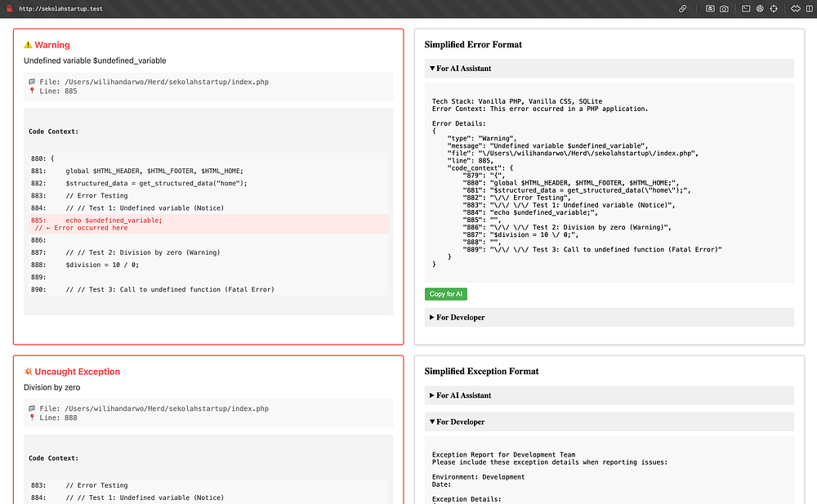Click the globe network icon in toolbar
The height and width of the screenshot is (504, 817).
[760, 9]
